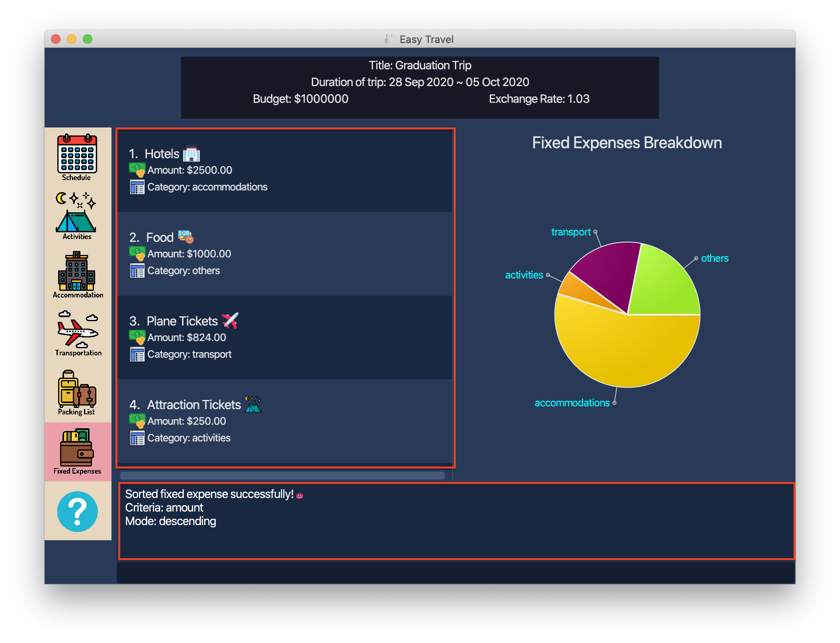This screenshot has height=643, width=840.
Task: Click the hotel building icon beside Hotels
Action: tap(191, 154)
